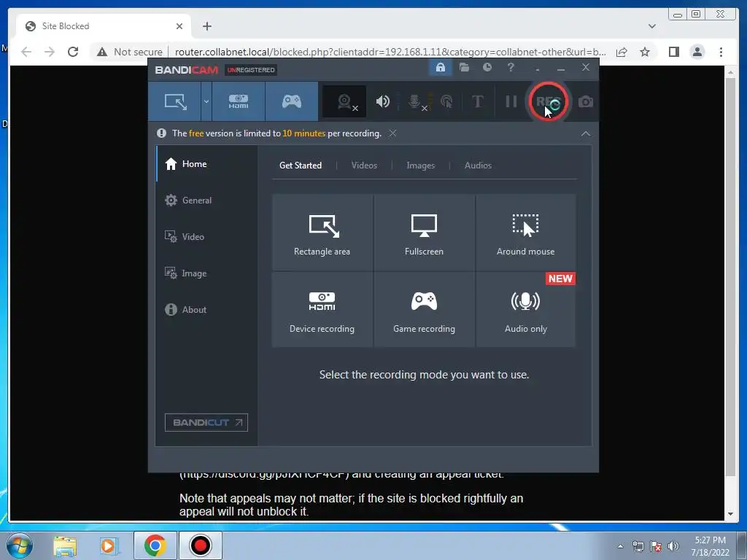The height and width of the screenshot is (560, 747).
Task: Select HDMI device recording mode in toolbar
Action: tap(239, 101)
